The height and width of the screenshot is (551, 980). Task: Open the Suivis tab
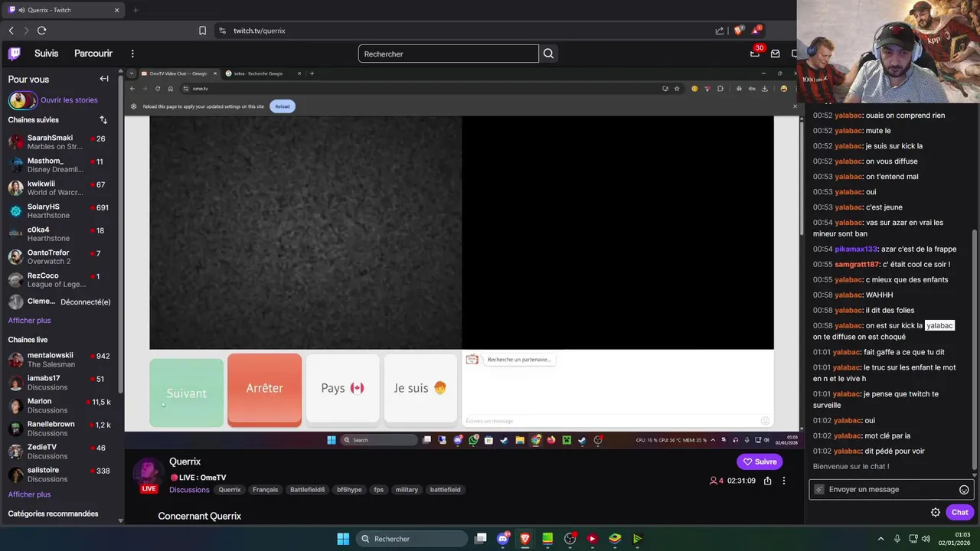(x=46, y=54)
